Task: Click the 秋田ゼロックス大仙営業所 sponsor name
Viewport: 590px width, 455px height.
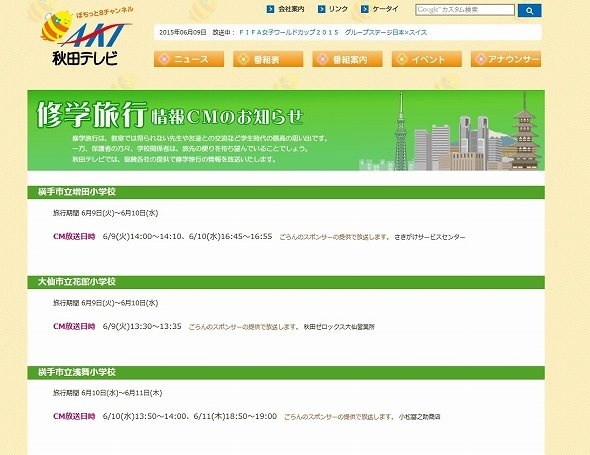Action: [339, 327]
